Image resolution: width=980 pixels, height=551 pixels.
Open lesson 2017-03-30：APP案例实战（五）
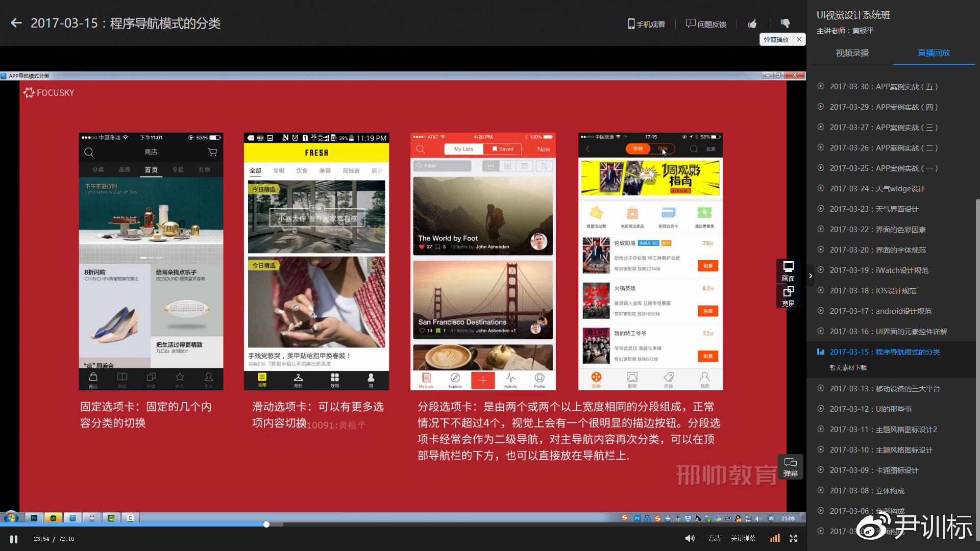[x=884, y=87]
